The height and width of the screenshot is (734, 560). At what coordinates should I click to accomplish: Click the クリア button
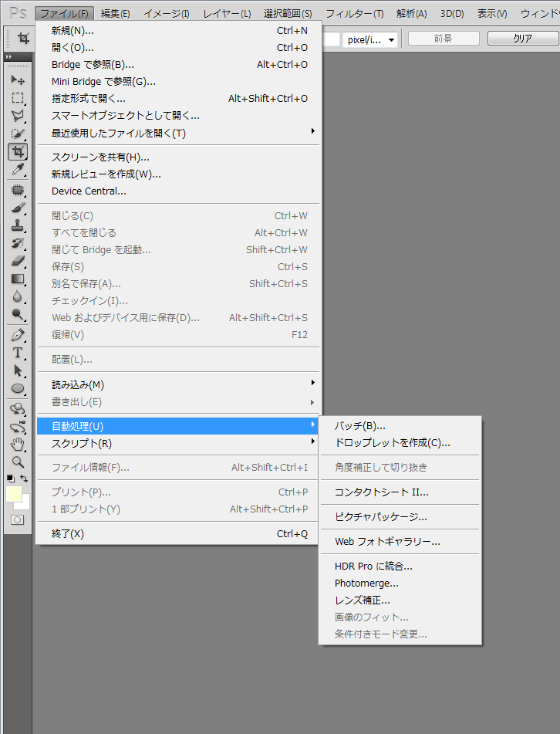523,39
